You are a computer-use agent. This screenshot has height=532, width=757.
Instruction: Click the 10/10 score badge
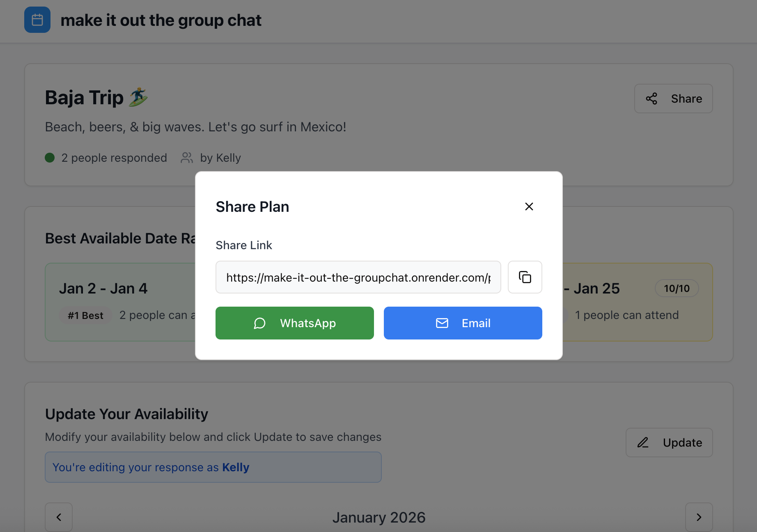(677, 289)
